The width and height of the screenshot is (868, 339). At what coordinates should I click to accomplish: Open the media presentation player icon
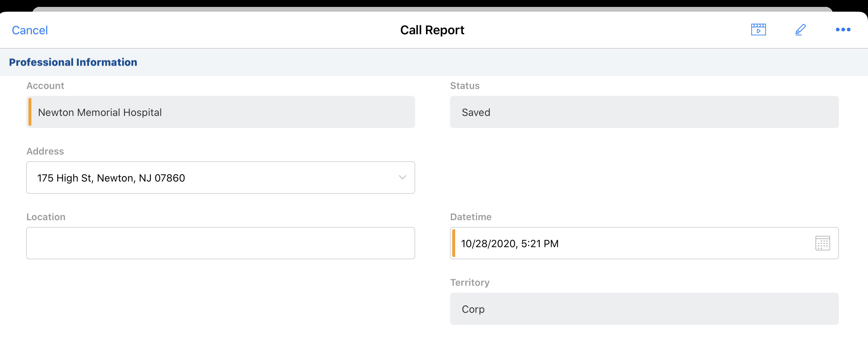pos(758,30)
